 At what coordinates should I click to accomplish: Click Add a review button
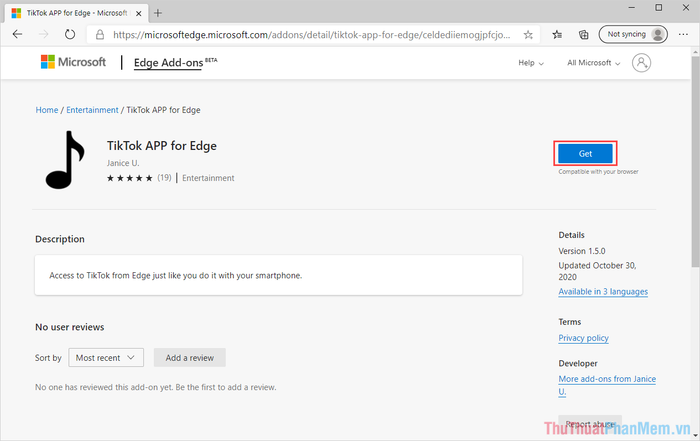point(190,358)
